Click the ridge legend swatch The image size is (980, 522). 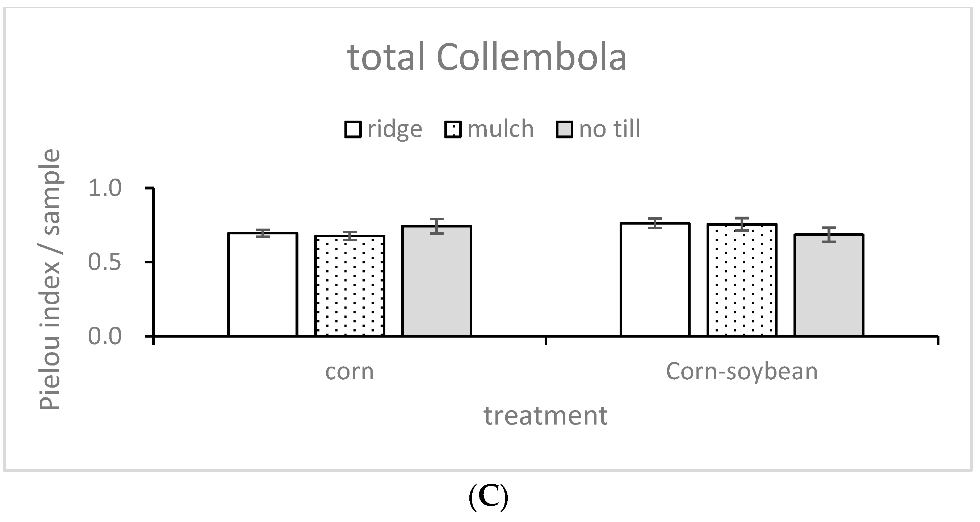[x=353, y=129]
